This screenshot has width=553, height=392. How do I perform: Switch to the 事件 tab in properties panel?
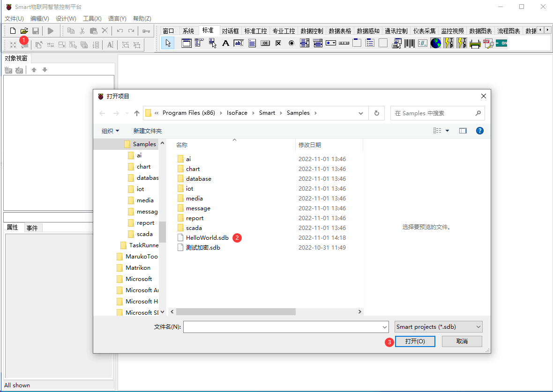(32, 228)
